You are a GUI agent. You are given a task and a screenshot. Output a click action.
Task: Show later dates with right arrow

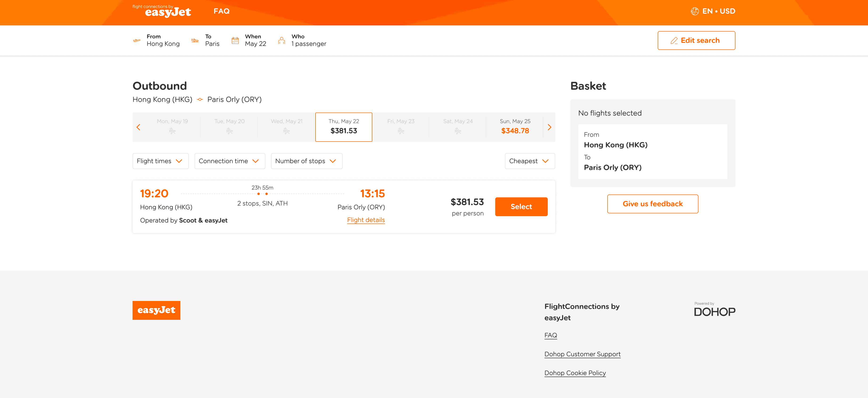click(549, 127)
